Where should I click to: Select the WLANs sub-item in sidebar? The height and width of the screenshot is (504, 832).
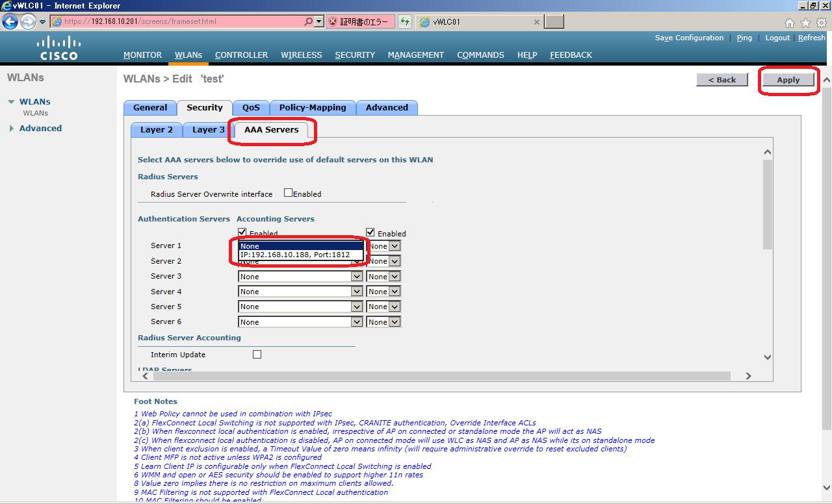pyautogui.click(x=36, y=113)
